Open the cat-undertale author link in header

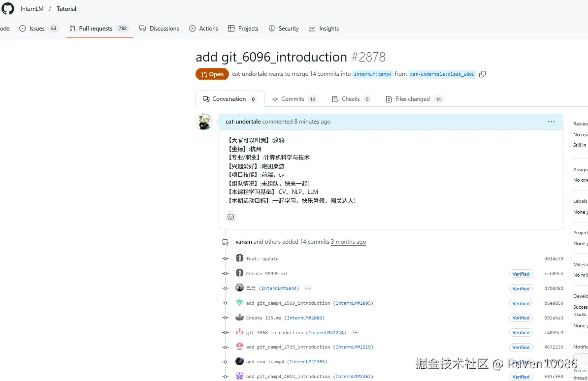(x=249, y=74)
